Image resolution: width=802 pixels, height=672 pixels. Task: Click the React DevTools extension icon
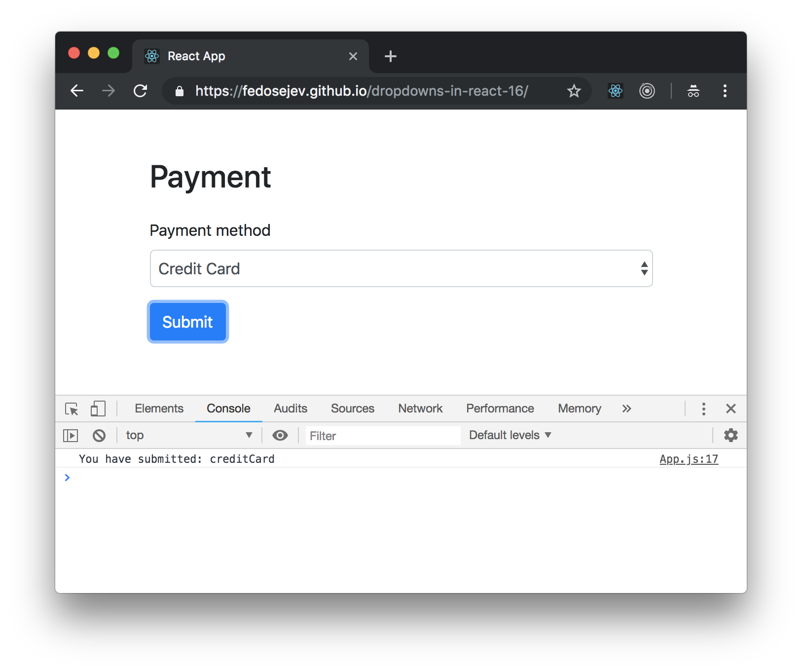[615, 91]
